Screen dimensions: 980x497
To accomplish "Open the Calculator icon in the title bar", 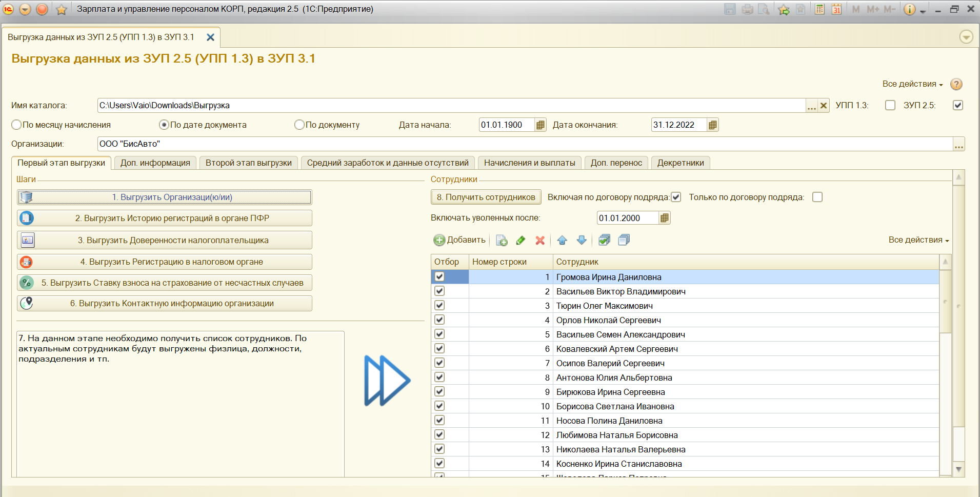I will tap(820, 9).
